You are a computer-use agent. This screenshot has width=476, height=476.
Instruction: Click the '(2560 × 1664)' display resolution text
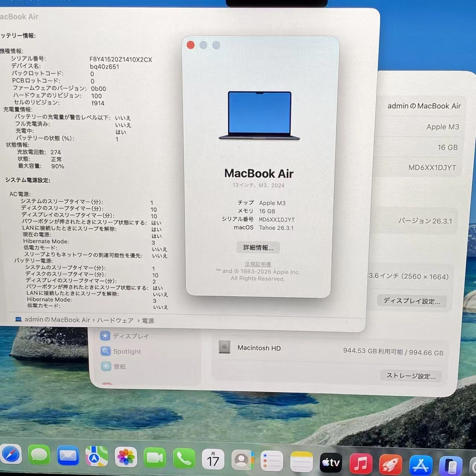point(425,277)
